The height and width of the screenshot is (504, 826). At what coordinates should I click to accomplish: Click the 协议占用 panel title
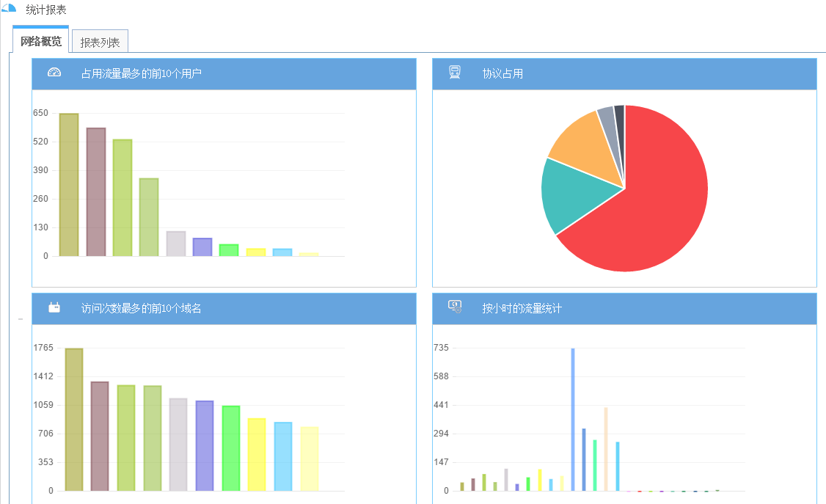[x=502, y=74]
